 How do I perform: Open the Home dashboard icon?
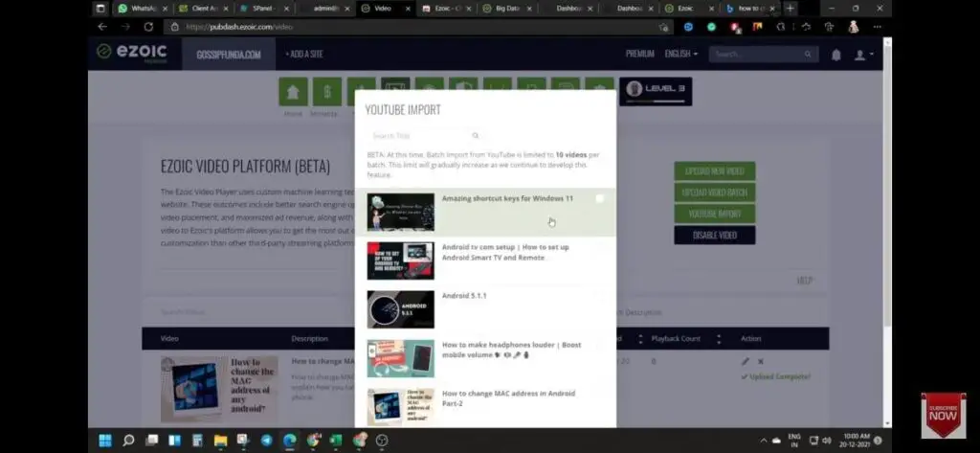tap(293, 92)
